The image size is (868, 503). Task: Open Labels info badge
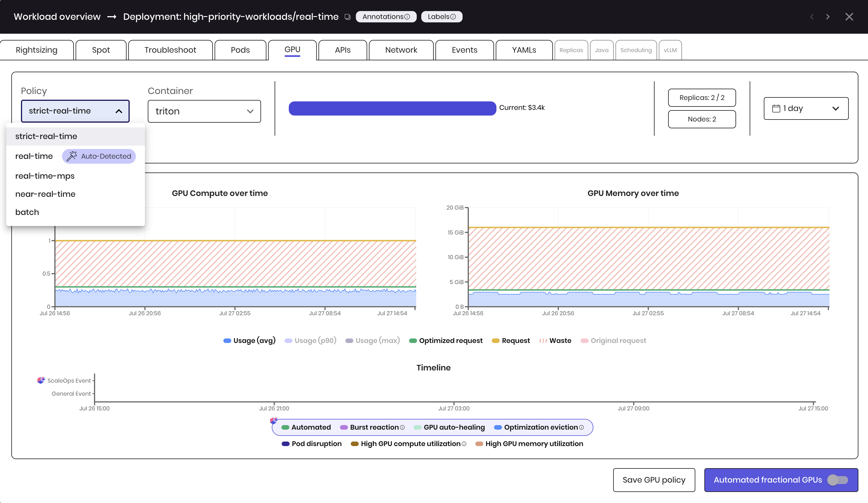(442, 16)
